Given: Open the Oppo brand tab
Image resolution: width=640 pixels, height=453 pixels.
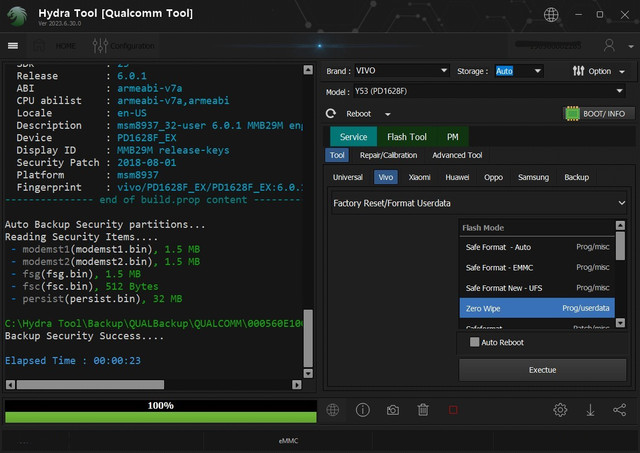Looking at the screenshot, I should pos(493,177).
